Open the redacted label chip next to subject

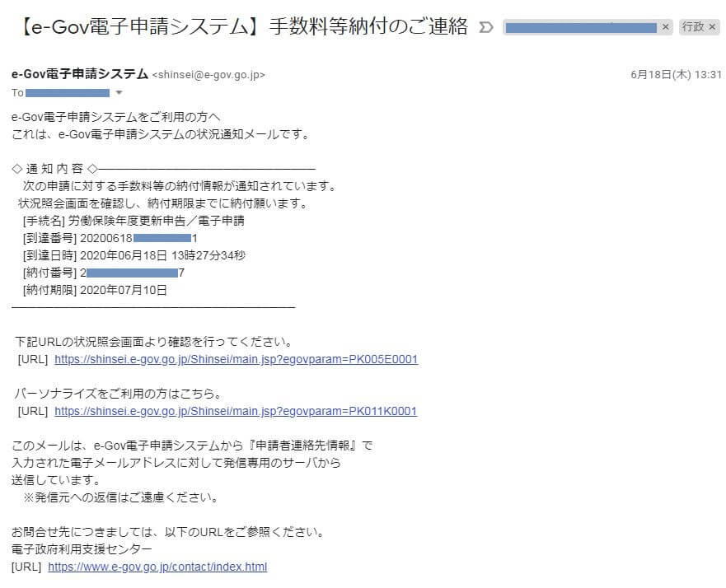pyautogui.click(x=580, y=27)
